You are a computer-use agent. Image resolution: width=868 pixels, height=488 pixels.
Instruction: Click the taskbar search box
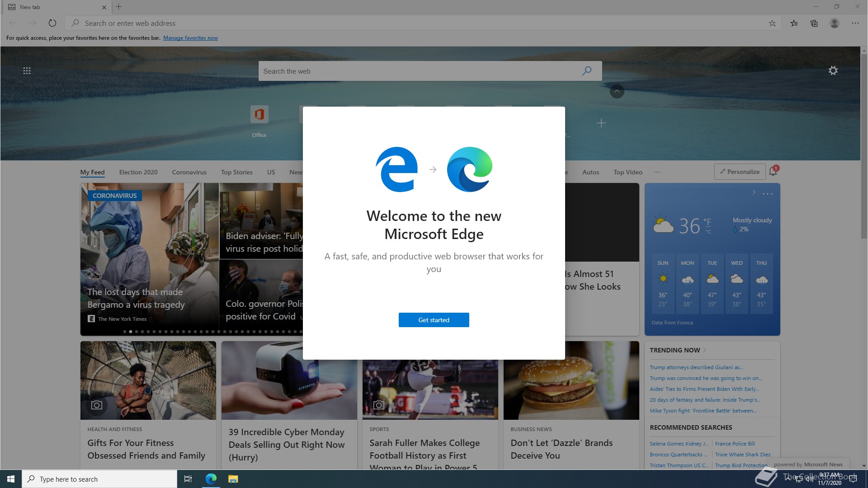coord(99,479)
